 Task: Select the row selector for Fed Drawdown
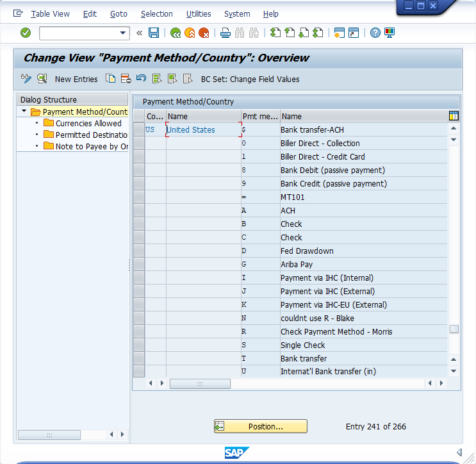coord(139,251)
